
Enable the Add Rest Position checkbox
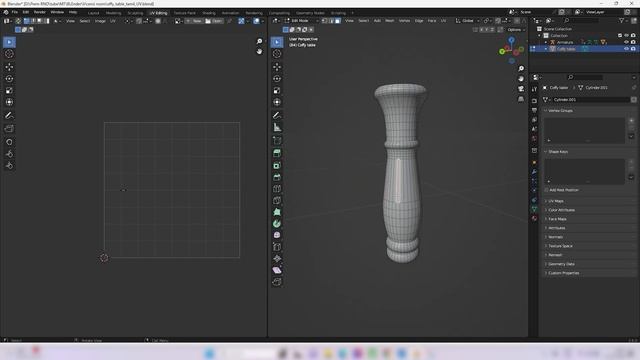[546, 190]
